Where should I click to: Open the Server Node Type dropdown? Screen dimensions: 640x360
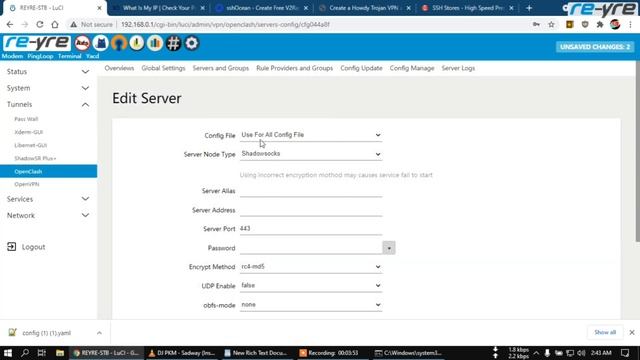(311, 154)
